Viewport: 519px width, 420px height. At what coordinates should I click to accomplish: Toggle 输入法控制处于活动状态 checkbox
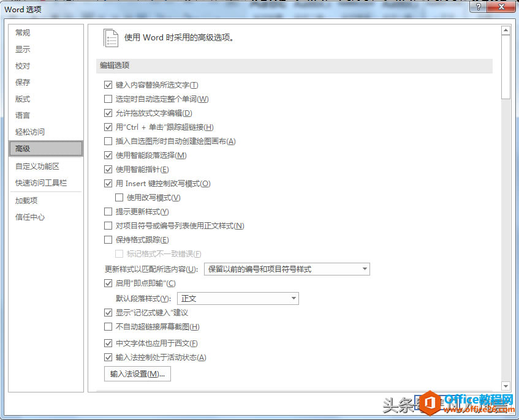pos(108,357)
